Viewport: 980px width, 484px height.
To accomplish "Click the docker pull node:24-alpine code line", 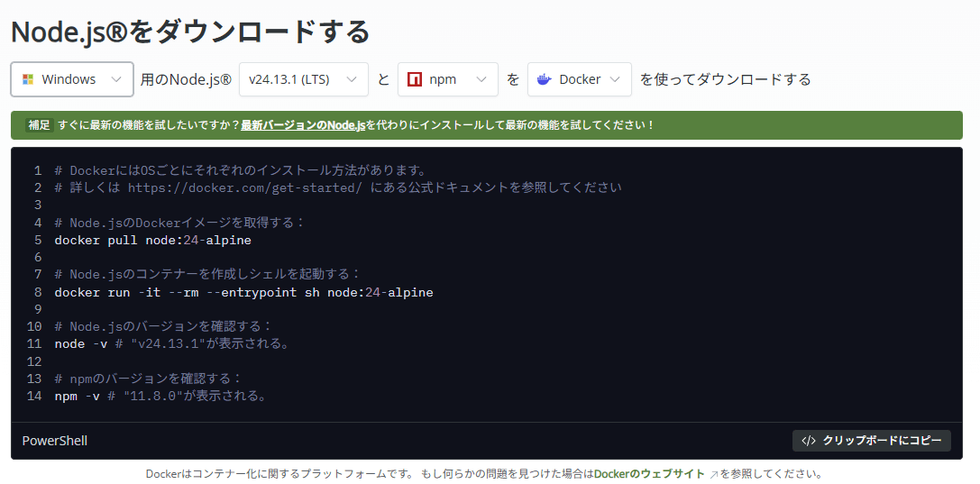I will 152,241.
